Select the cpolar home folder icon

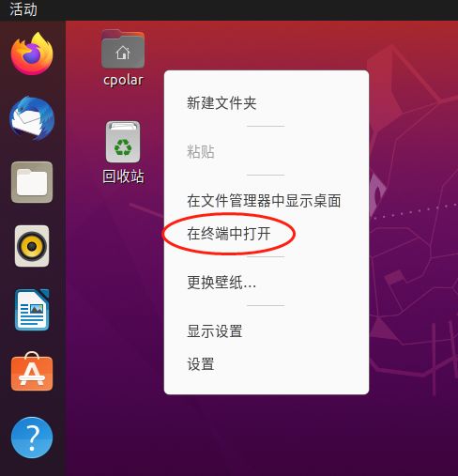point(123,49)
